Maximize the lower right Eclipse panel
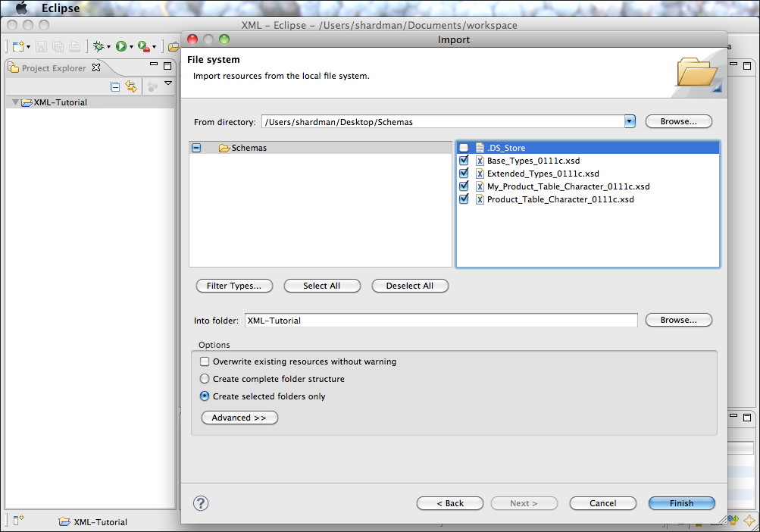The width and height of the screenshot is (760, 532). click(747, 418)
